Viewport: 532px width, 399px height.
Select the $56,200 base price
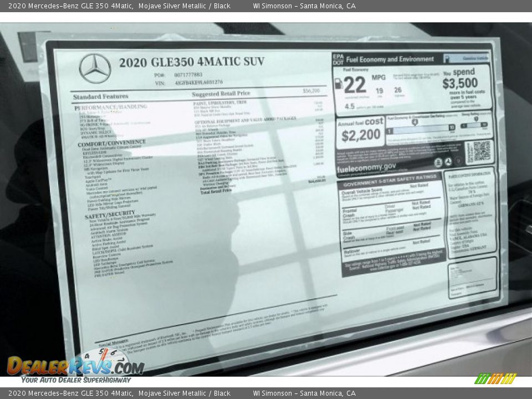pyautogui.click(x=311, y=91)
